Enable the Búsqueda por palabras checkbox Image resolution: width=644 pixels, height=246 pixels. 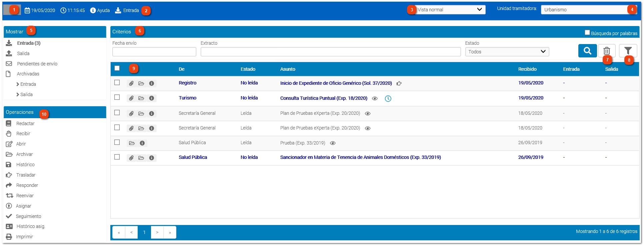pyautogui.click(x=587, y=33)
